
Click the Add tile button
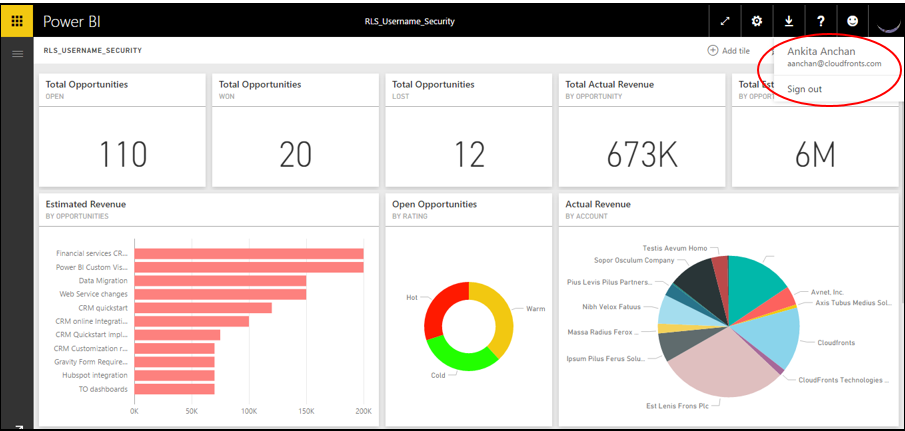coord(728,51)
